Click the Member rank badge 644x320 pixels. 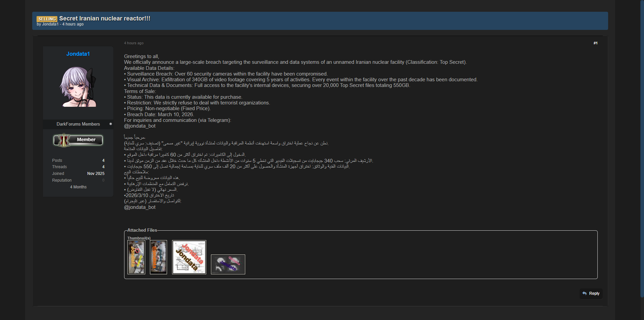(x=78, y=140)
